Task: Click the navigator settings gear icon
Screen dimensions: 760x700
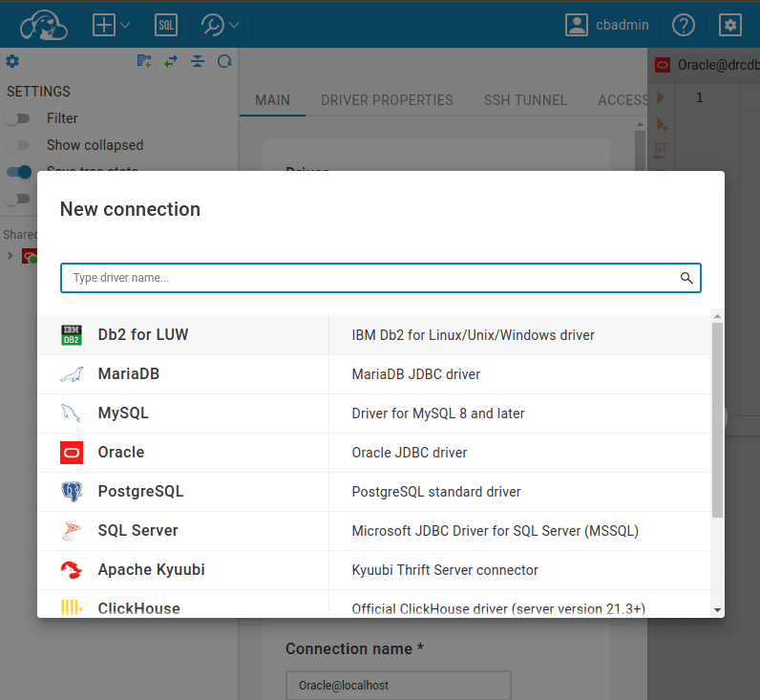Action: coord(12,61)
